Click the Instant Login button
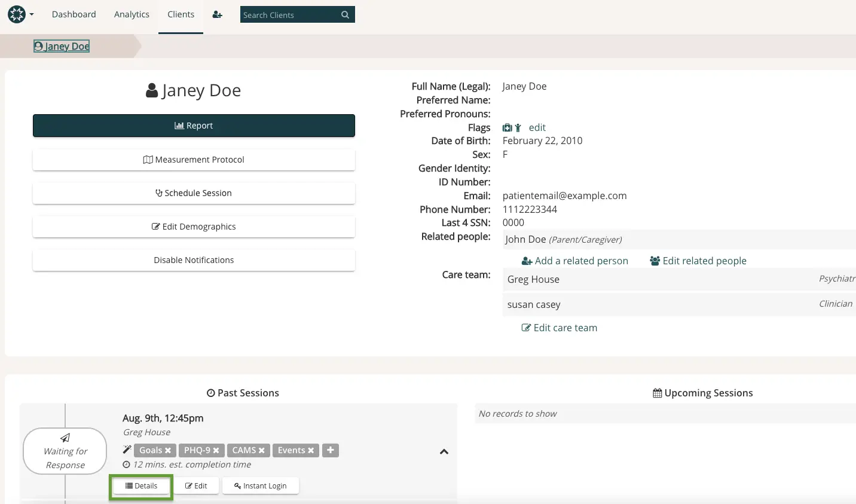 pyautogui.click(x=260, y=485)
